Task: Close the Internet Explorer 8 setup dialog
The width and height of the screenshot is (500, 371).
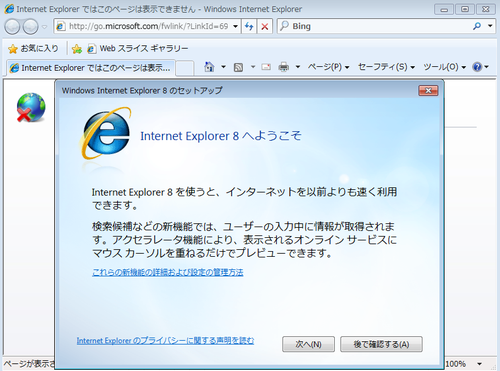Action: pos(428,91)
